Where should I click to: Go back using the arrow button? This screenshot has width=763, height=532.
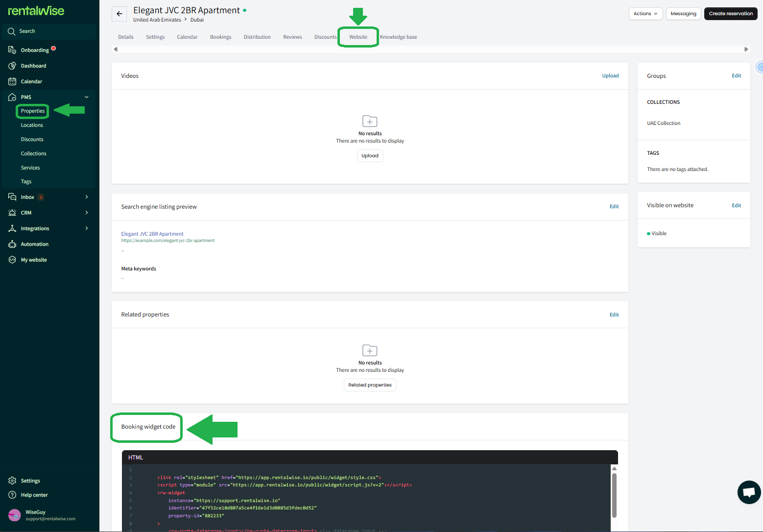(119, 14)
